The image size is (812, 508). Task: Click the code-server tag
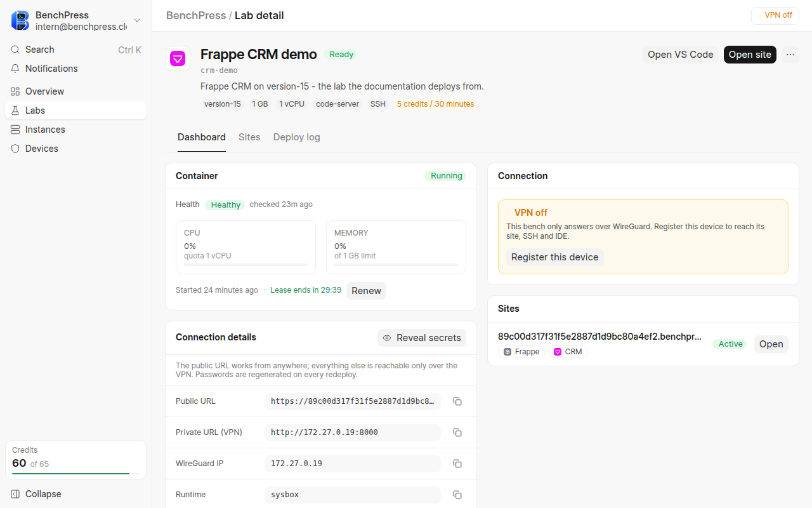point(337,104)
